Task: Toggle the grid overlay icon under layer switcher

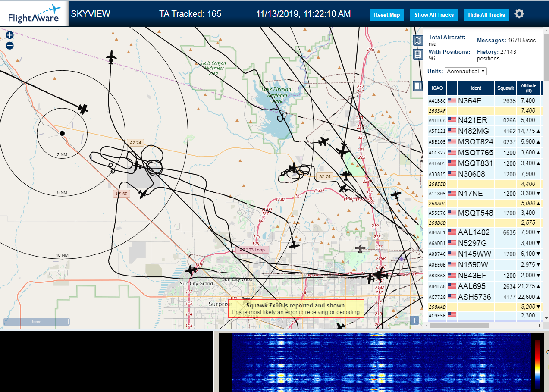Action: [417, 54]
